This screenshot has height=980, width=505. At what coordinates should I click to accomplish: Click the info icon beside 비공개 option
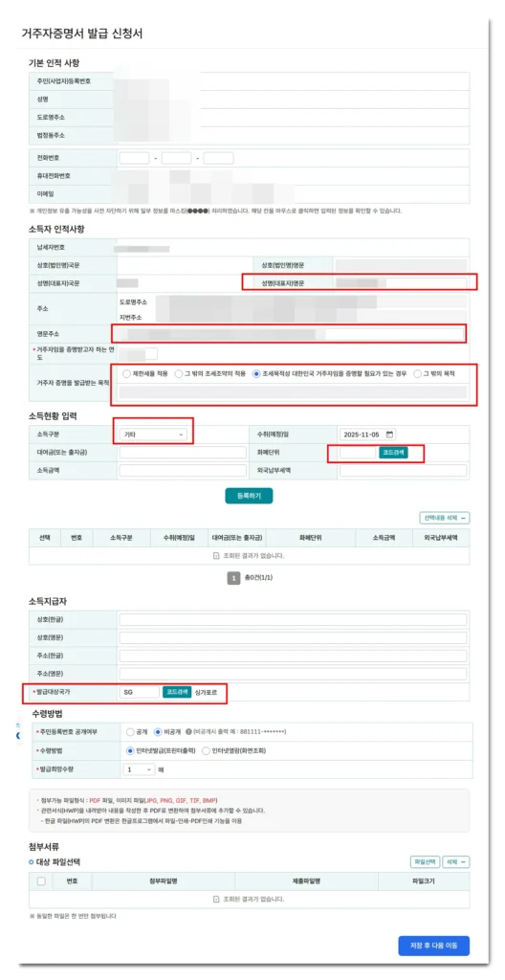(188, 731)
